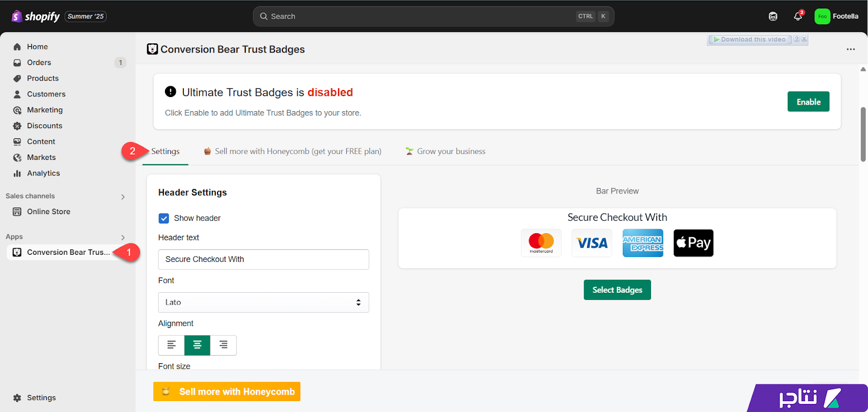Set alignment to left
Image resolution: width=868 pixels, height=412 pixels.
pyautogui.click(x=171, y=345)
